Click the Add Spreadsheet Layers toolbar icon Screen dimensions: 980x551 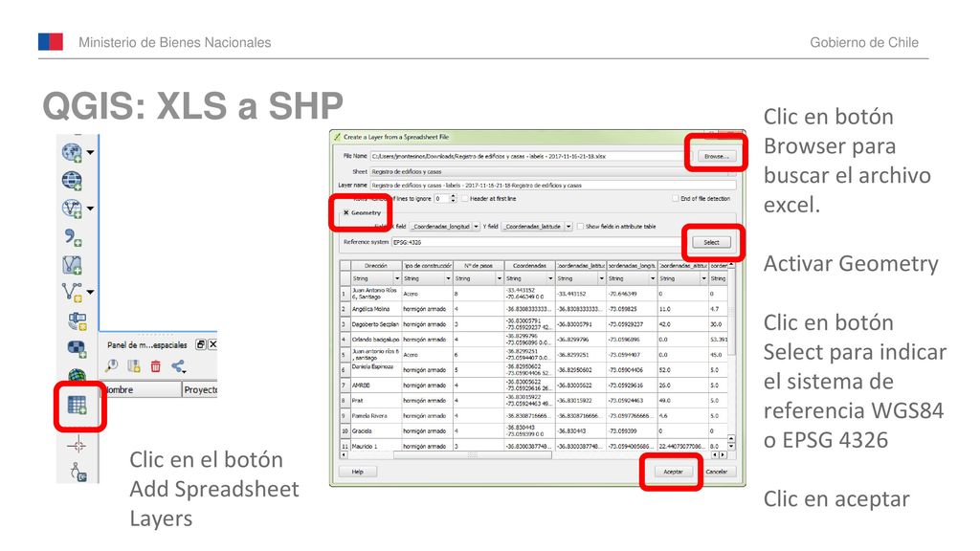tap(77, 406)
